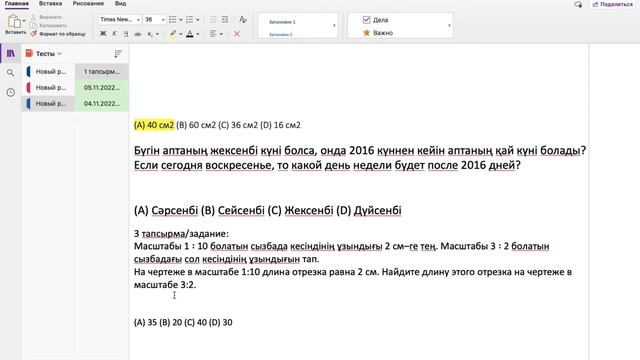Click the orange Тесты notebook icon

29,53
